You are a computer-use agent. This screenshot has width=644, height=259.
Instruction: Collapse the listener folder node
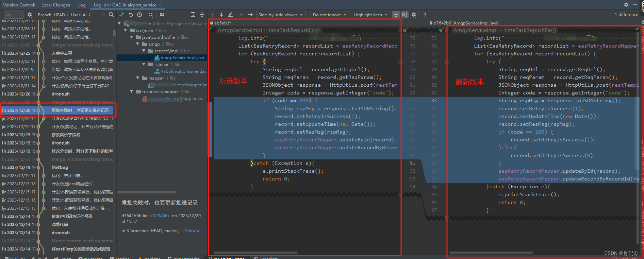click(144, 65)
